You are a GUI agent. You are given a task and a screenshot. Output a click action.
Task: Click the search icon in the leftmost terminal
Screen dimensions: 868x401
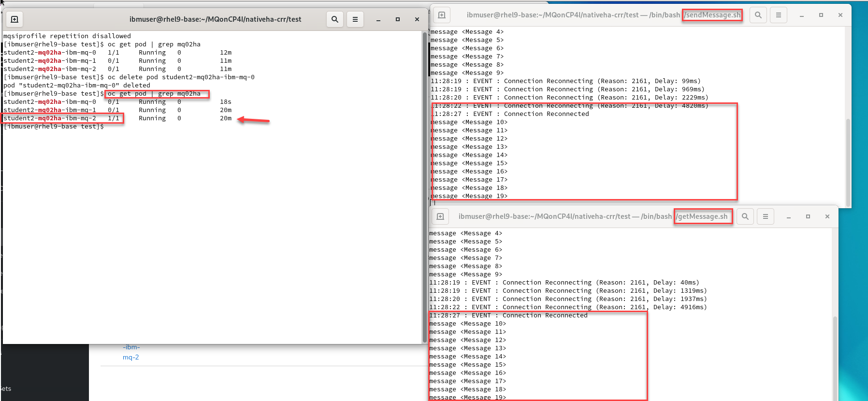(x=335, y=19)
